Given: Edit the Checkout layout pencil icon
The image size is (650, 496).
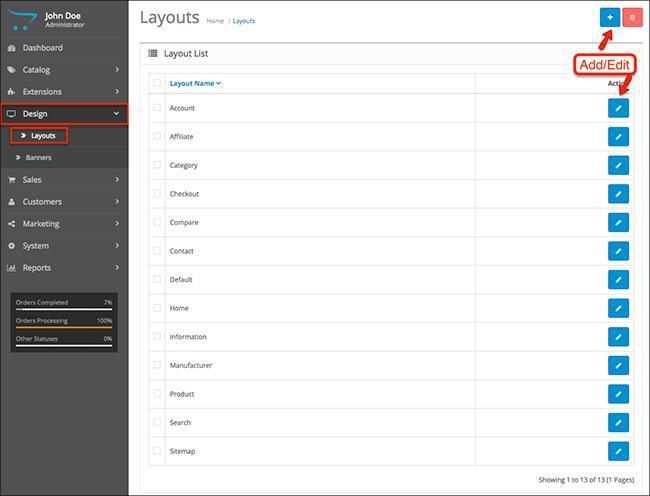Looking at the screenshot, I should pyautogui.click(x=618, y=194).
